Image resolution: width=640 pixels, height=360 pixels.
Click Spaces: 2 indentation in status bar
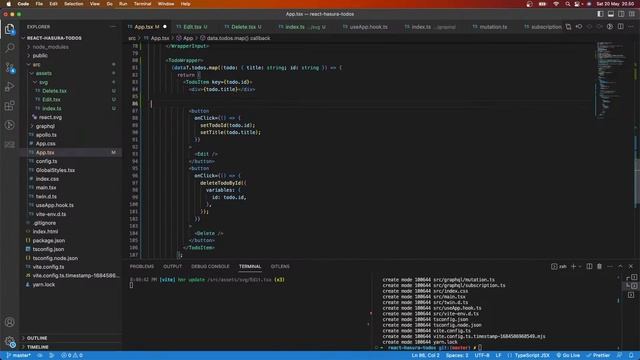coord(457,356)
